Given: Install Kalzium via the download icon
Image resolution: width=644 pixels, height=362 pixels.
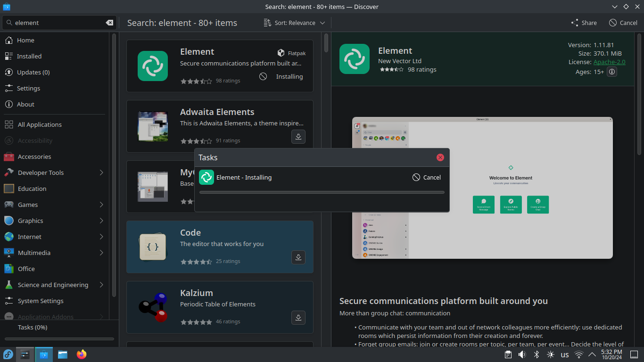Looking at the screenshot, I should point(298,318).
